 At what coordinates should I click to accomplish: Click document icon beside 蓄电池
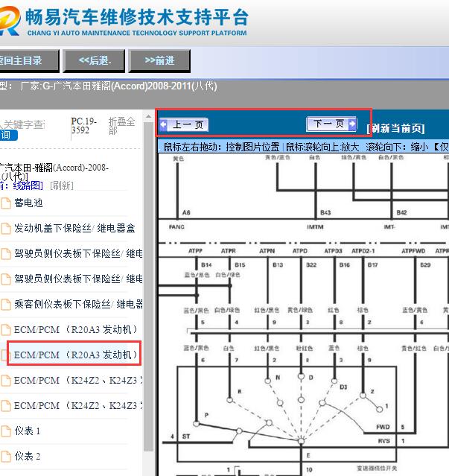(x=6, y=203)
